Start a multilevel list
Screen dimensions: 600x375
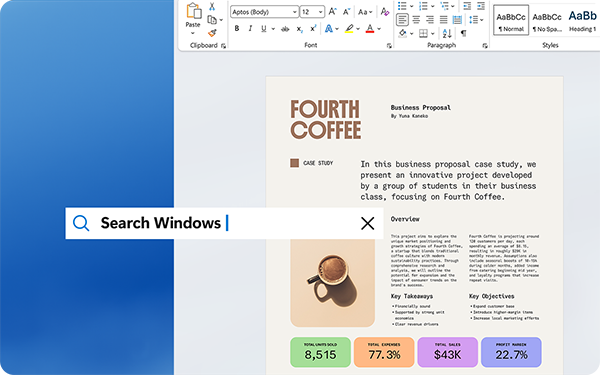click(444, 6)
